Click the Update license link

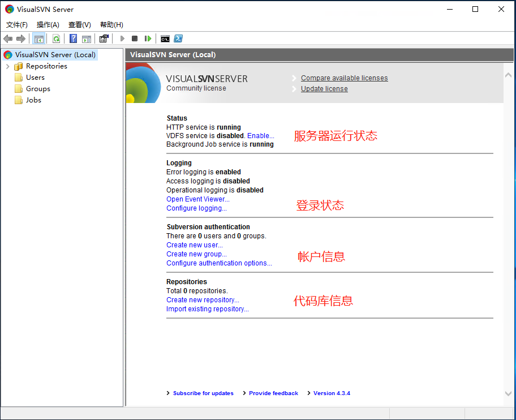324,89
